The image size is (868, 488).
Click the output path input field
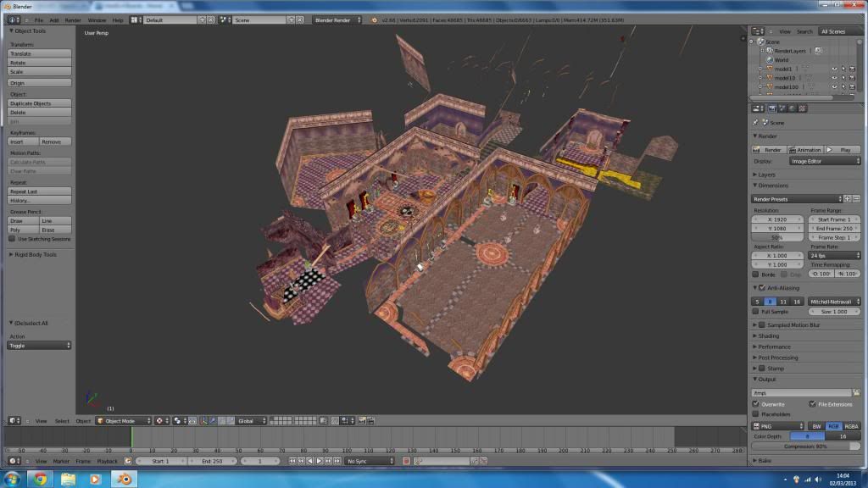802,393
